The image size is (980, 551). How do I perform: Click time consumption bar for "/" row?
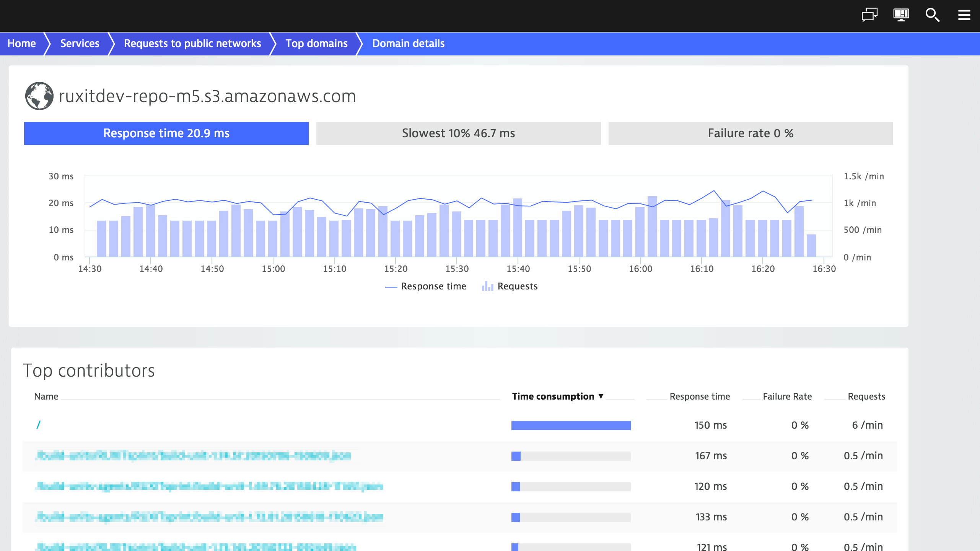(571, 426)
